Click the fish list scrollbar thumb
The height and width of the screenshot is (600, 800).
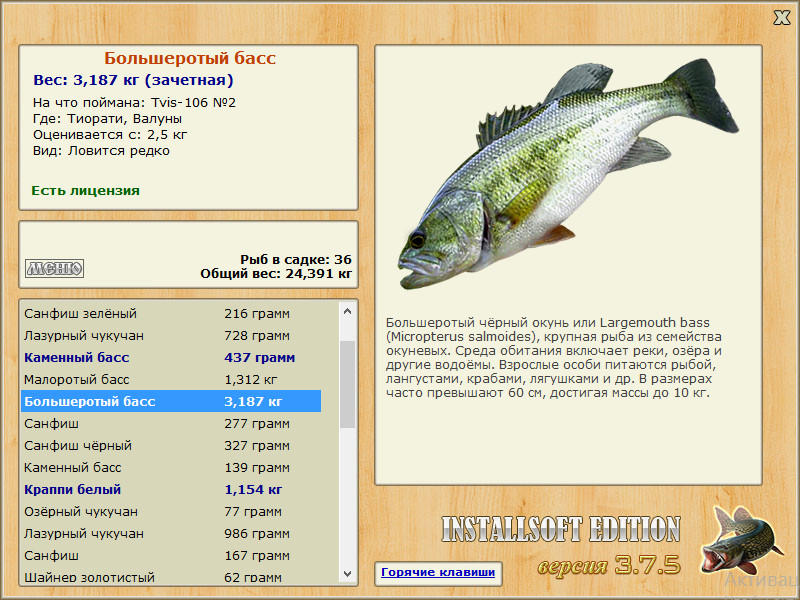(347, 384)
